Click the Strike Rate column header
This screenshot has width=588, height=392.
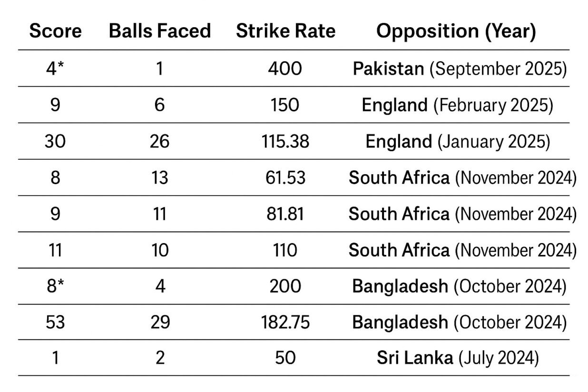(285, 31)
